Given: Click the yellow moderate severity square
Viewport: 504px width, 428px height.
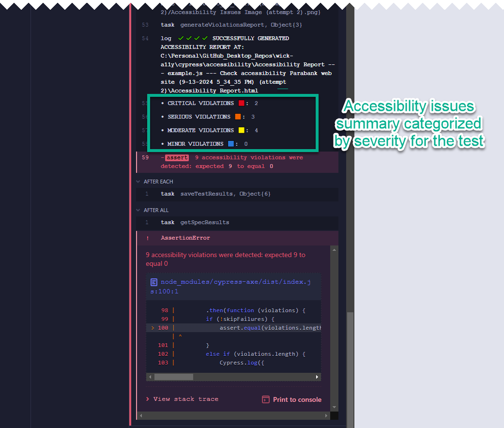Looking at the screenshot, I should point(242,130).
